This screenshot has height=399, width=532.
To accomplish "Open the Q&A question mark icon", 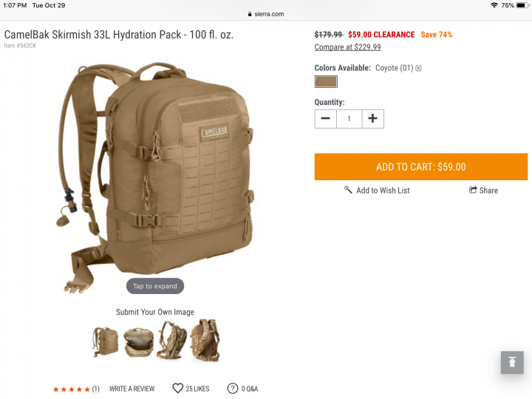I will [233, 389].
